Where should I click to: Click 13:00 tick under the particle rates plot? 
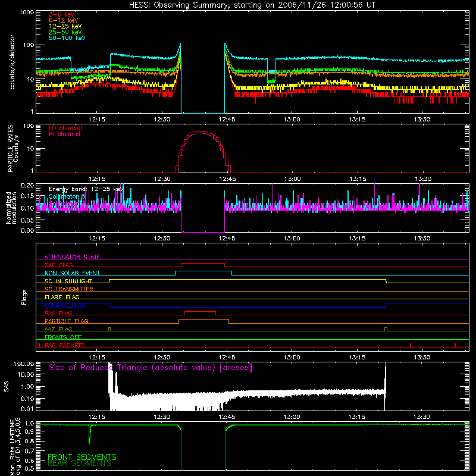[x=292, y=179]
